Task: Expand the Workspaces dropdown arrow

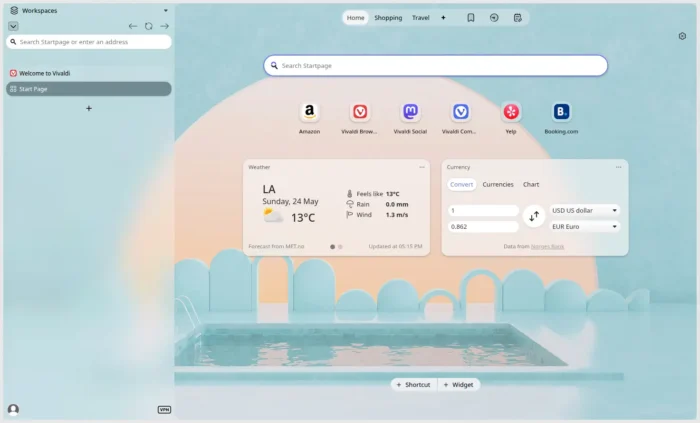Action: [166, 10]
